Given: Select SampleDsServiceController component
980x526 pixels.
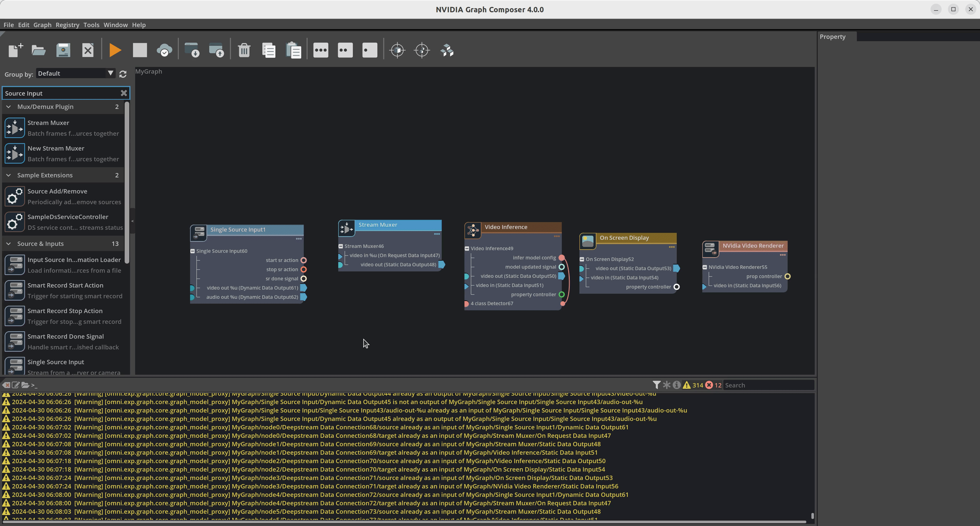Looking at the screenshot, I should point(63,222).
